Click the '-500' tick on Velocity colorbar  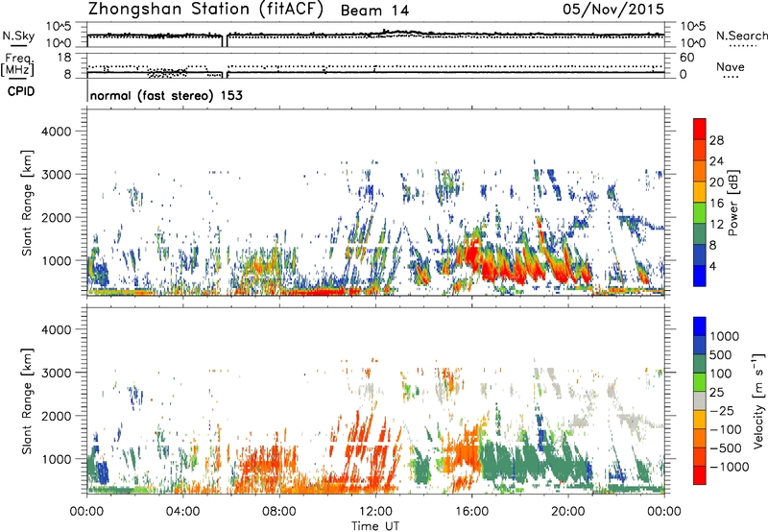pyautogui.click(x=726, y=447)
